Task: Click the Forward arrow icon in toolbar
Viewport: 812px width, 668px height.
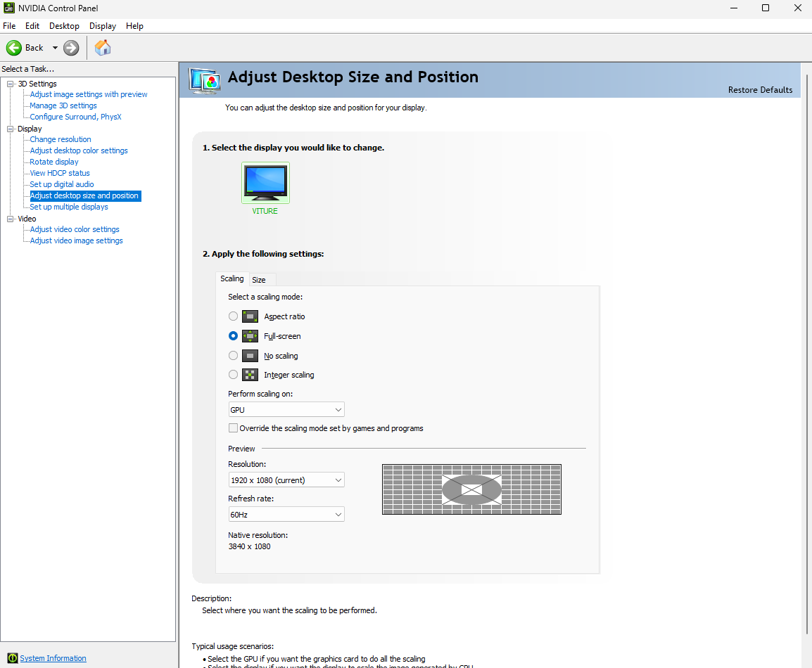Action: [71, 48]
